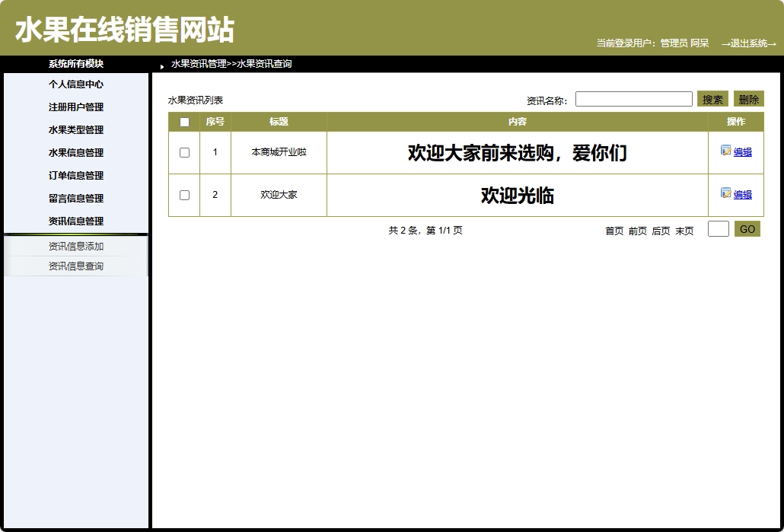Screen dimensions: 784x532
Task: Check the checkbox for row 序号 1
Action: tap(183, 151)
